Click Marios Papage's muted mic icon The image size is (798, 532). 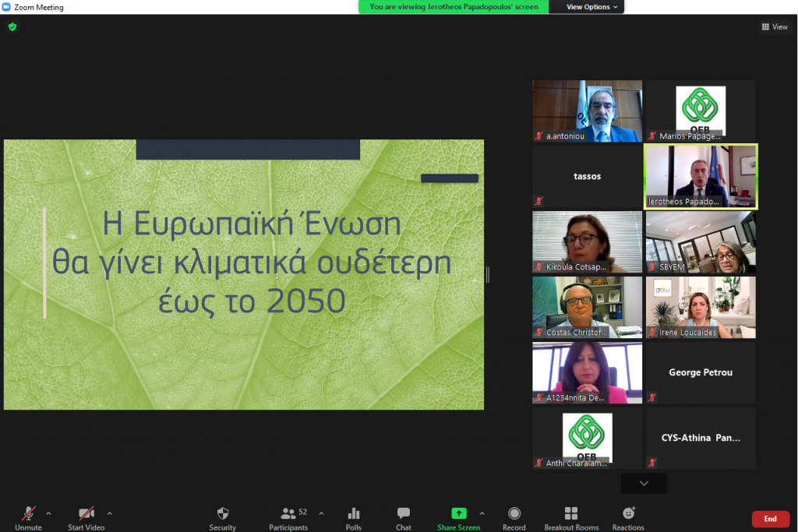(x=652, y=136)
